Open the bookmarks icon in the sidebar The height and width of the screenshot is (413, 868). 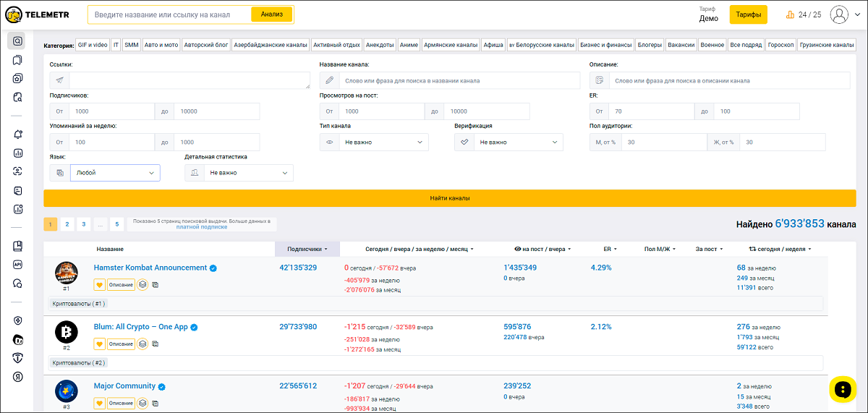17,59
